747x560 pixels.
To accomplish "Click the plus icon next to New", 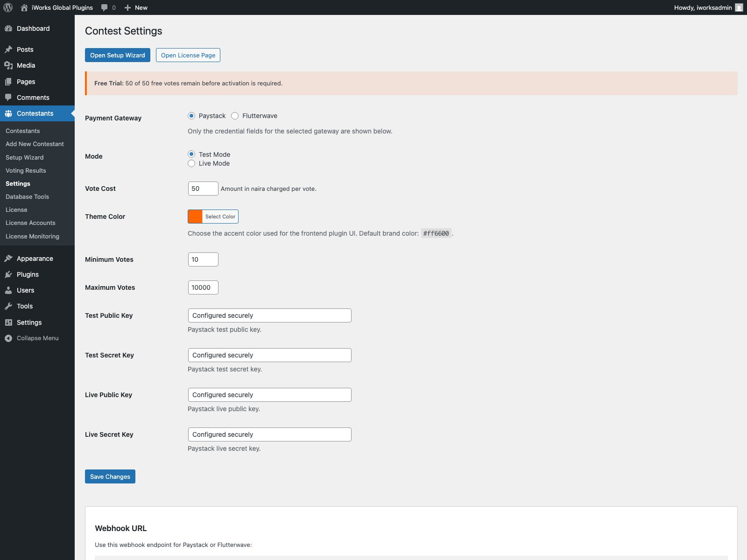I will [127, 7].
